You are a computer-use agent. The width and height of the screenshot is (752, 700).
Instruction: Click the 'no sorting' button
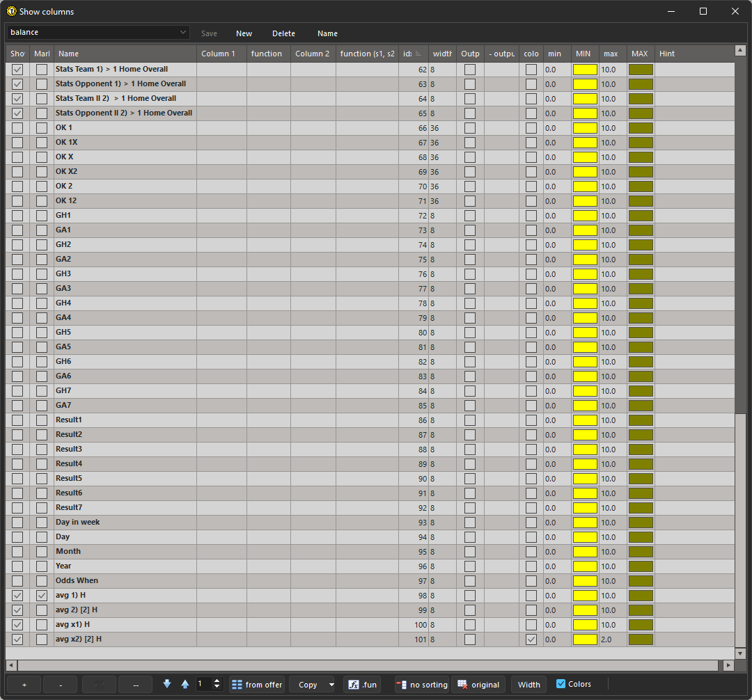pos(422,685)
